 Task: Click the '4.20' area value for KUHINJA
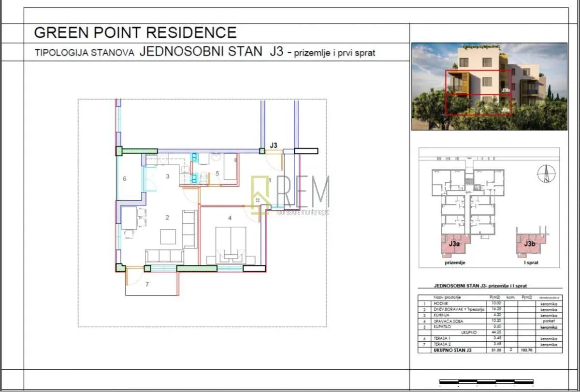point(498,315)
